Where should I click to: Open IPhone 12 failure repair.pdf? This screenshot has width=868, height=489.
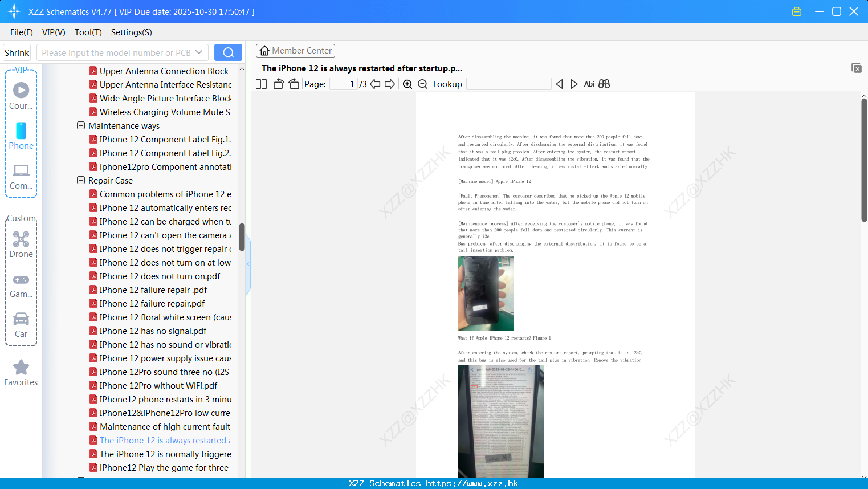coord(148,303)
